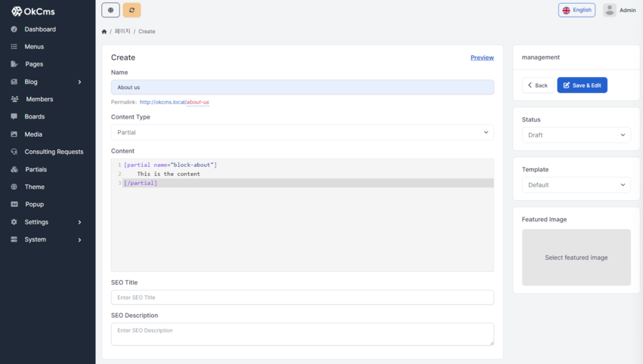The height and width of the screenshot is (364, 643).
Task: Click the Save & Edit button
Action: pos(582,85)
